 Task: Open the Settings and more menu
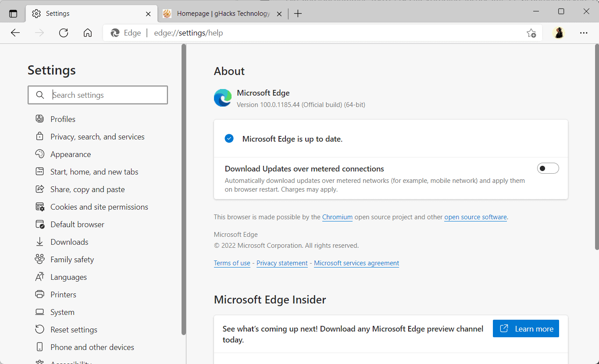tap(584, 33)
